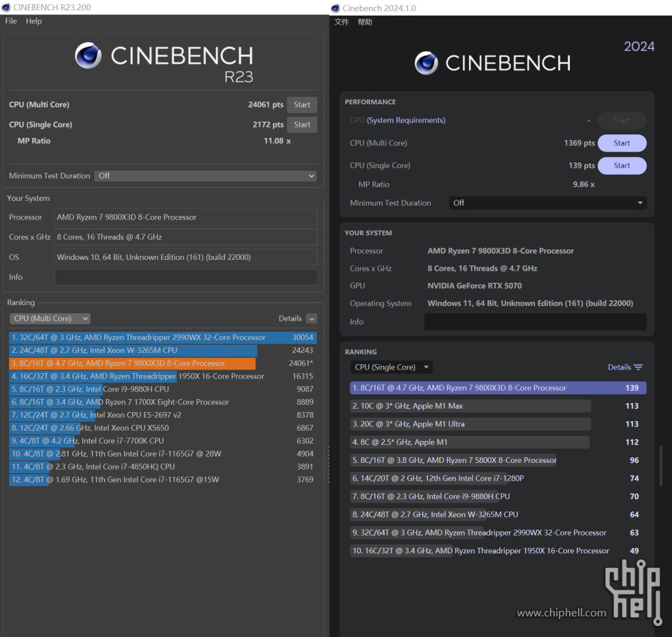Click 139 pts single core score in 2024
The image size is (672, 637).
coord(581,165)
